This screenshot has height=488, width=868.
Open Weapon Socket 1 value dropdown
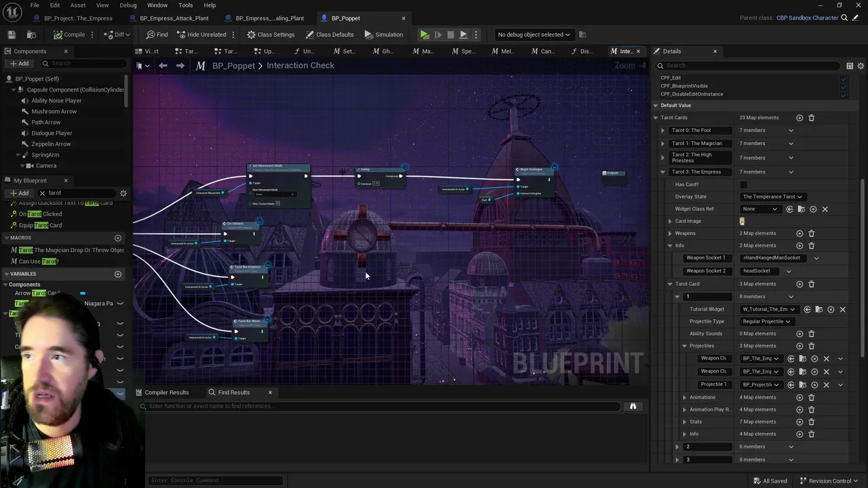point(816,258)
